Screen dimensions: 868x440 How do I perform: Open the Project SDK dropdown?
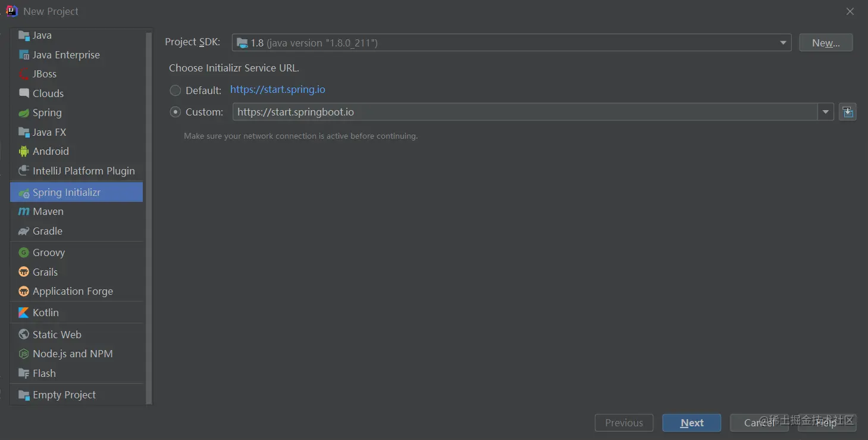point(512,42)
